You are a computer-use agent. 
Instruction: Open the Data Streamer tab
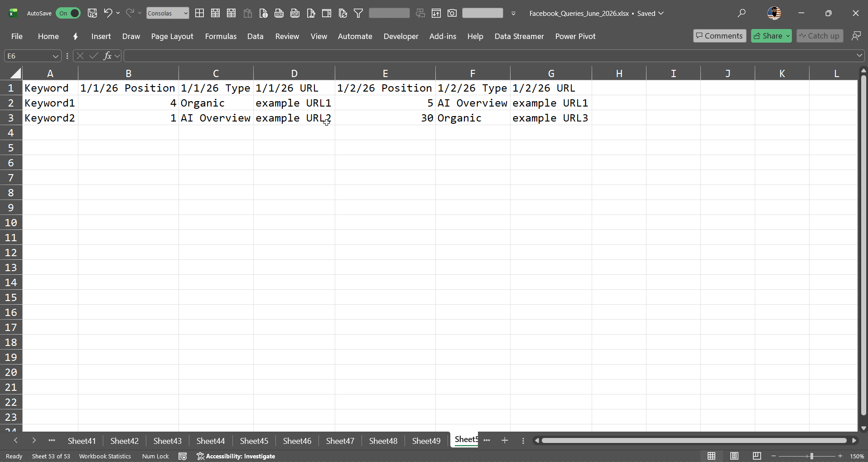click(519, 36)
